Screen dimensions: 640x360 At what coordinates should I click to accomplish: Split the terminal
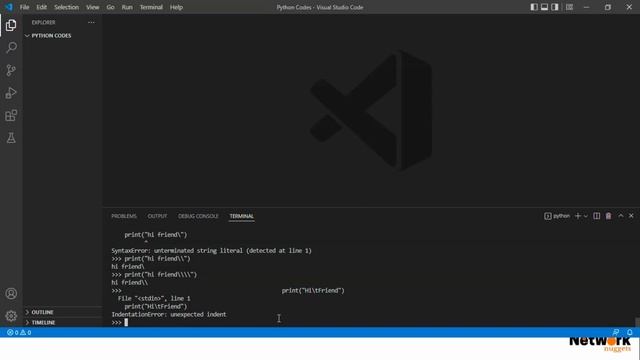coord(597,216)
